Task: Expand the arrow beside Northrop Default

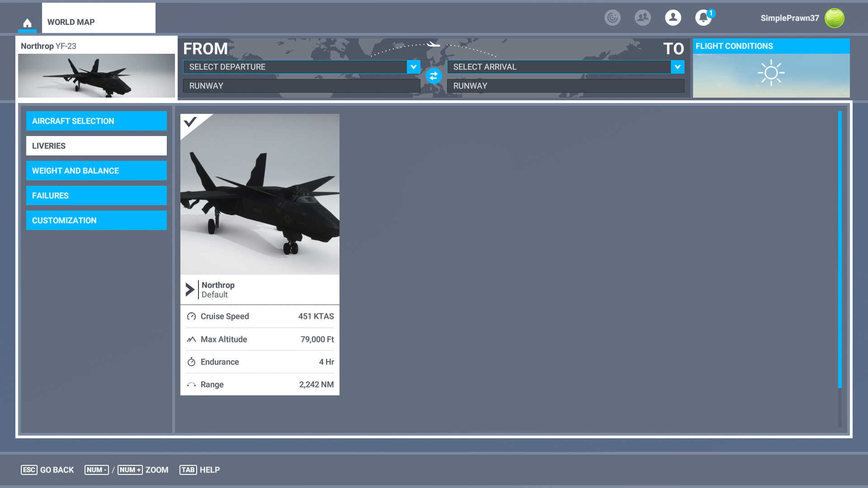Action: pos(190,290)
